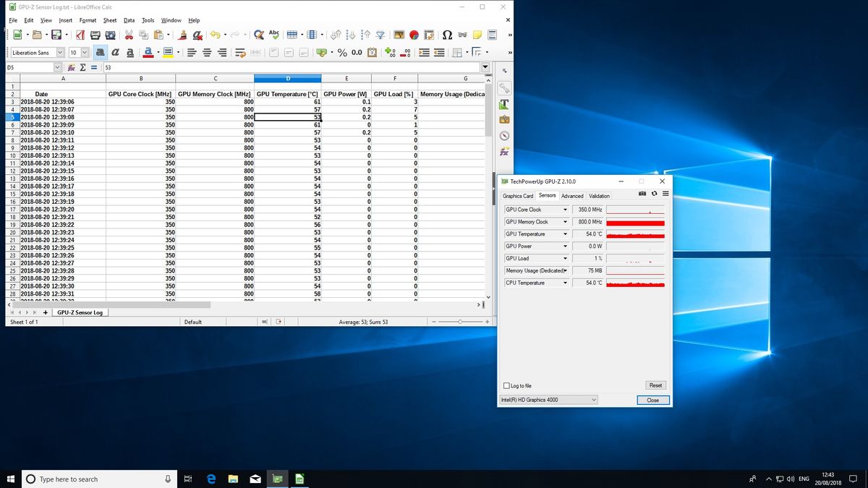Viewport: 868px width, 488px height.
Task: Open the Insert Special Character tool
Action: click(x=447, y=34)
